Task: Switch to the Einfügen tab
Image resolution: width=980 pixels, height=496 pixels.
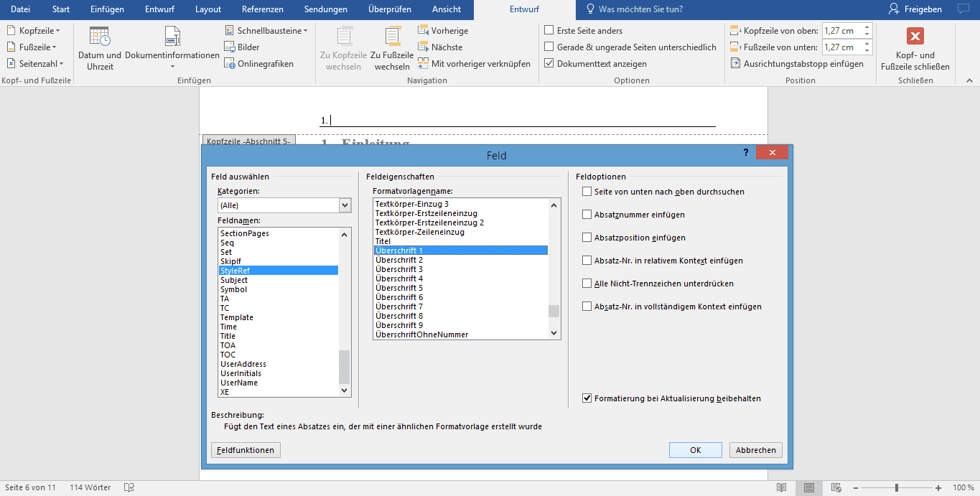Action: click(107, 9)
